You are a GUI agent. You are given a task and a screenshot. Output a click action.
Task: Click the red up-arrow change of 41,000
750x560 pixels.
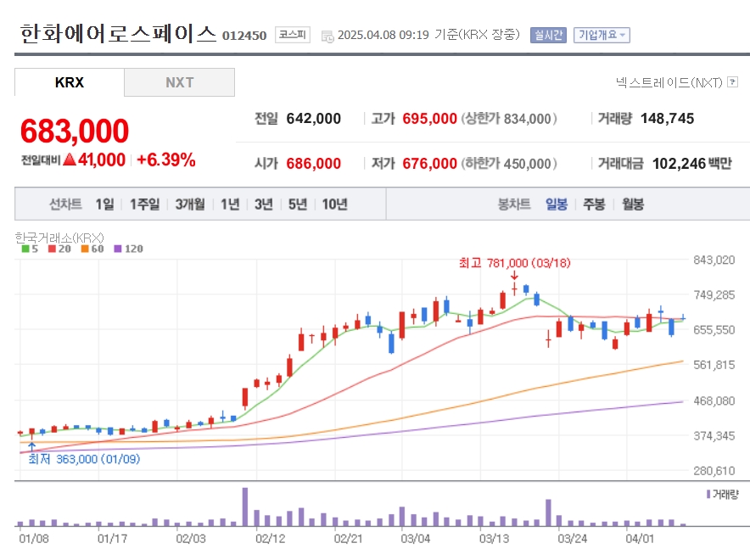click(95, 160)
